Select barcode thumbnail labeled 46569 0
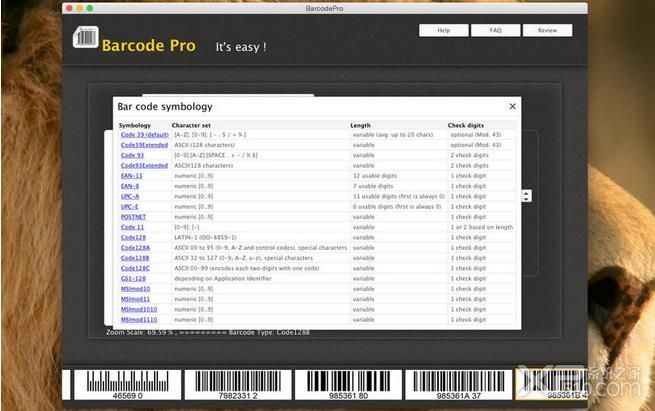 click(127, 385)
